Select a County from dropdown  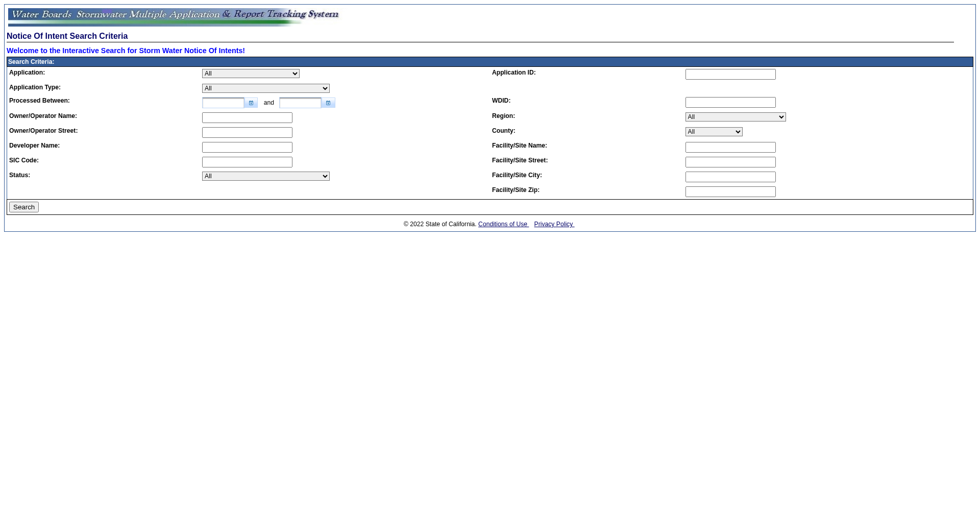coord(714,132)
